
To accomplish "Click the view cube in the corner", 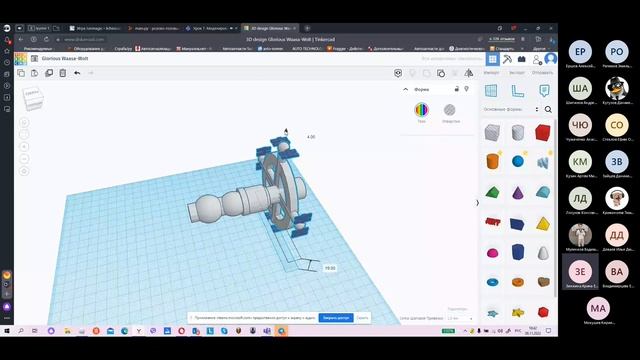I will click(x=33, y=98).
